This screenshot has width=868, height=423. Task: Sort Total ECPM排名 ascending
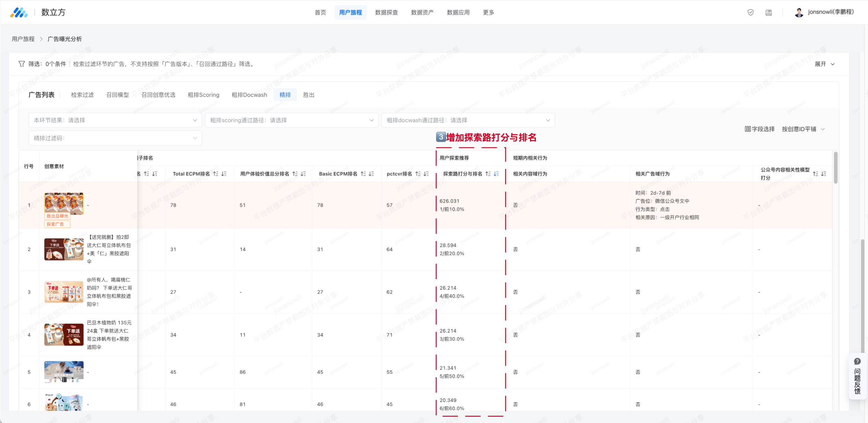[x=216, y=174]
